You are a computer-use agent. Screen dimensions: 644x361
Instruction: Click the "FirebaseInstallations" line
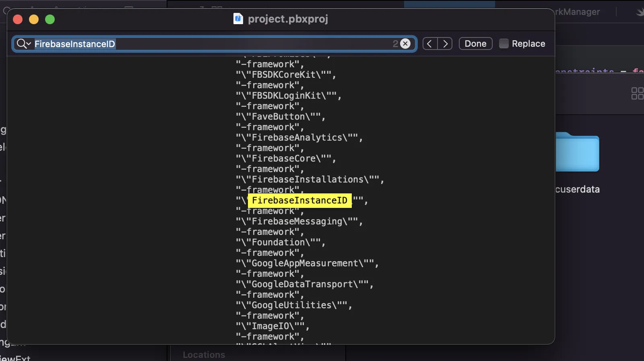pyautogui.click(x=310, y=179)
